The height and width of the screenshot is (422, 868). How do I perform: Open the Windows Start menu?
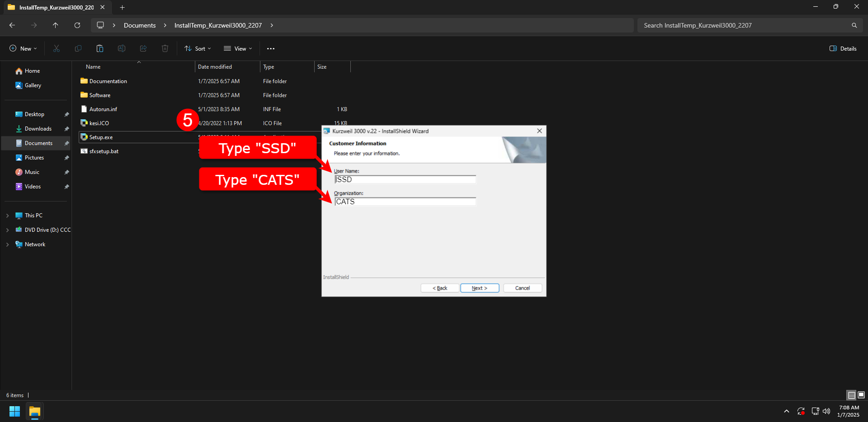pos(14,411)
